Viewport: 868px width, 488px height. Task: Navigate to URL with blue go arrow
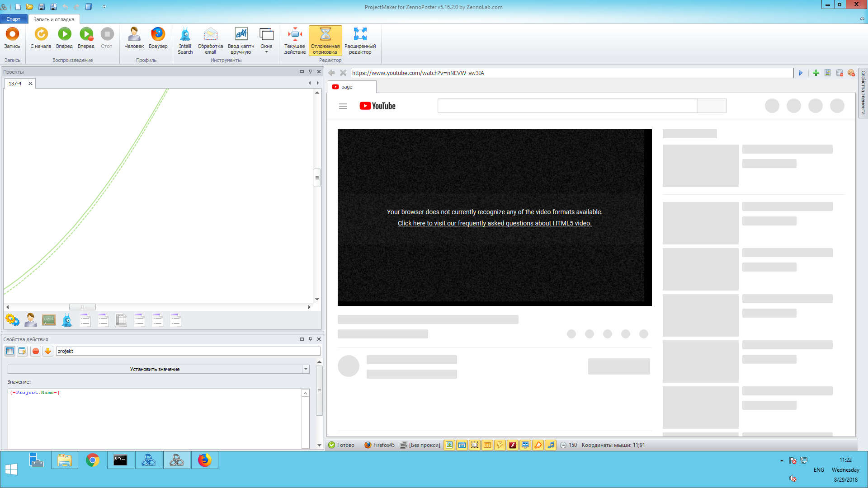(801, 73)
